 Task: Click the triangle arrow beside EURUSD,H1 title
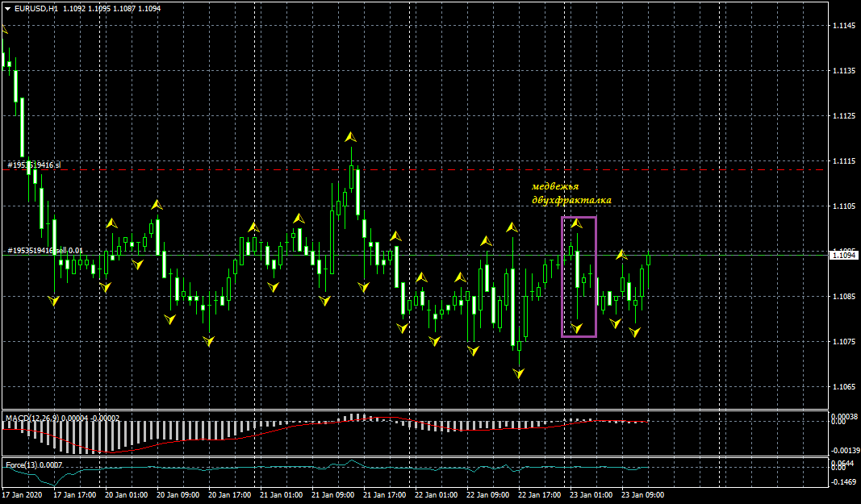[x=7, y=8]
